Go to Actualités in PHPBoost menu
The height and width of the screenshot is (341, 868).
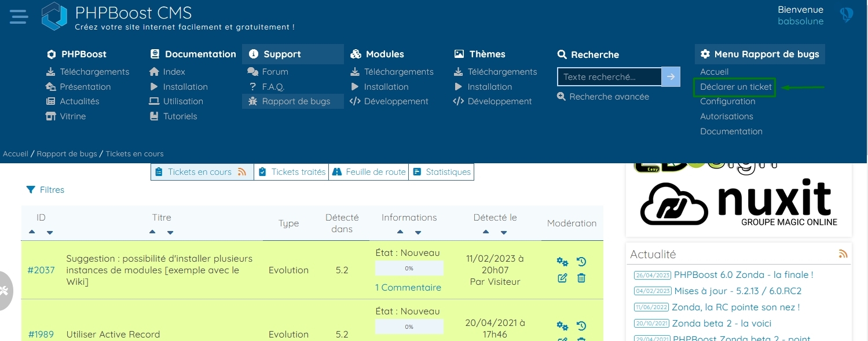click(72, 101)
